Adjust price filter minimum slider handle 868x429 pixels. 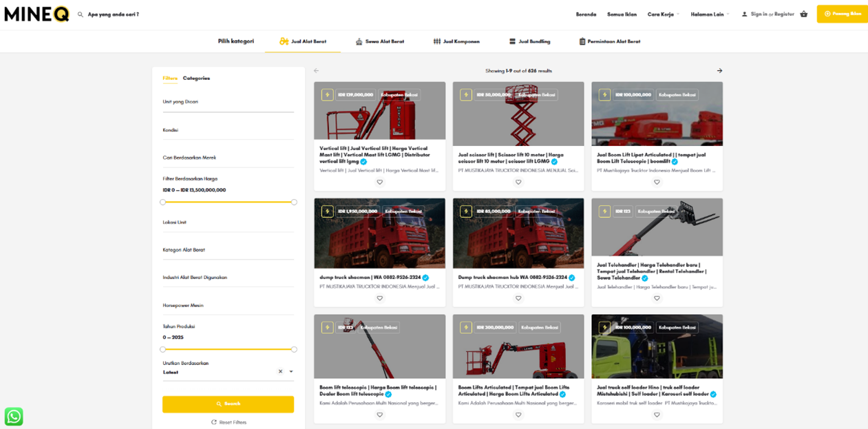tap(162, 202)
